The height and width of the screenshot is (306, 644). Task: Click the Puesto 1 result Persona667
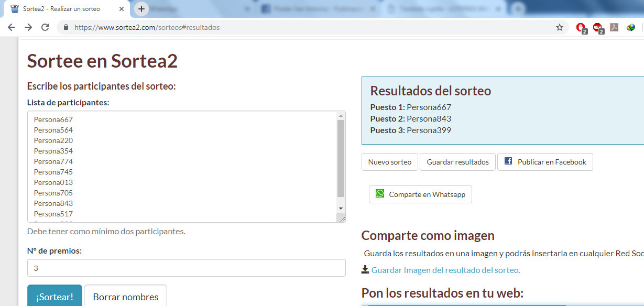(429, 107)
